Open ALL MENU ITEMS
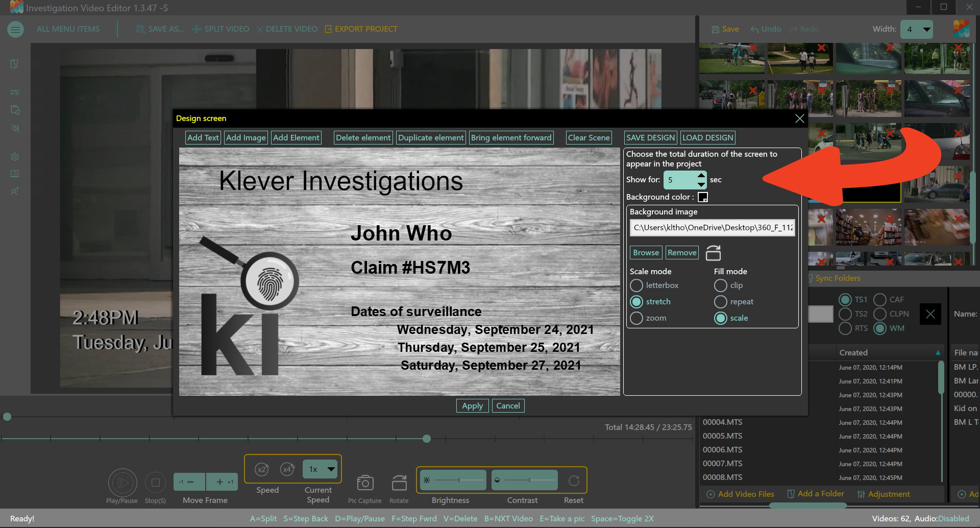This screenshot has width=980, height=528. pyautogui.click(x=68, y=29)
